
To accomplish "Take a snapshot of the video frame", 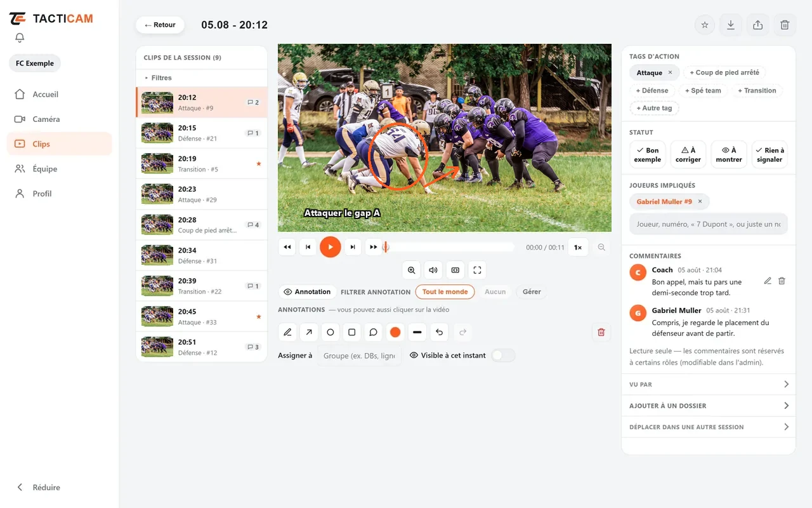I will point(455,270).
